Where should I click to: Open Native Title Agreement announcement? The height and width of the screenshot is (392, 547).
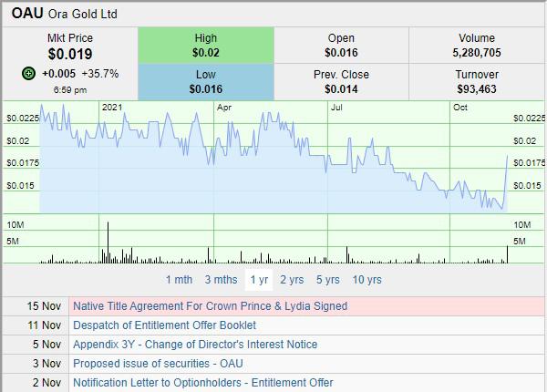click(x=210, y=306)
